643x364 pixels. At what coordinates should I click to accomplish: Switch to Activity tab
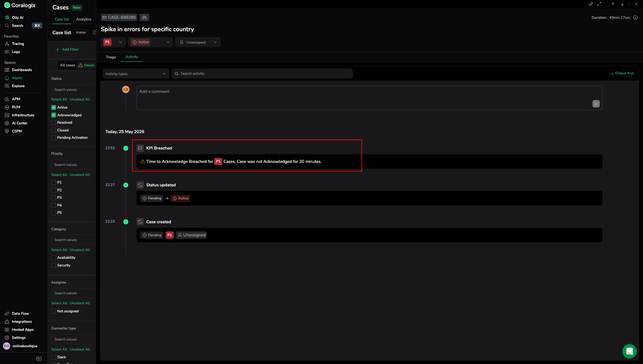(132, 57)
